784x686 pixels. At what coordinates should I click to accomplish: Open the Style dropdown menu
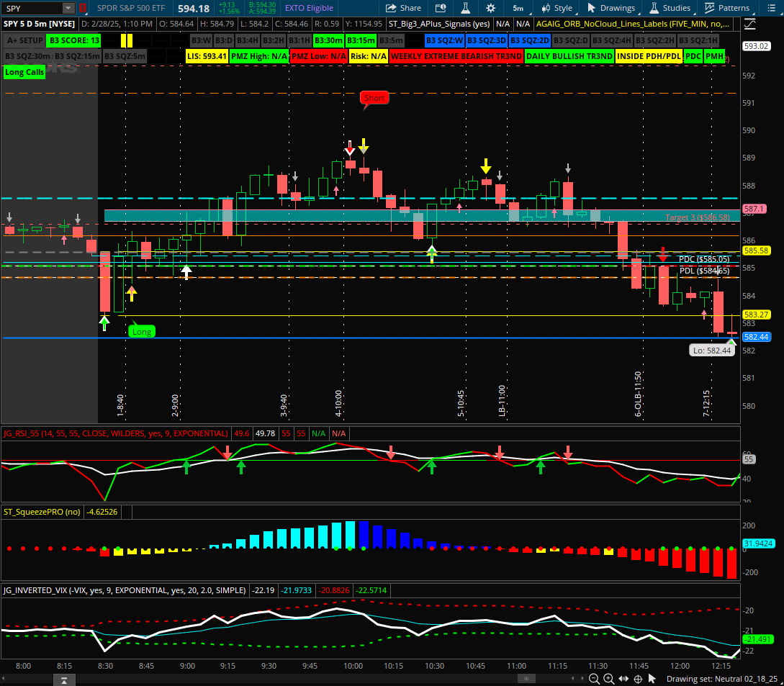(558, 8)
